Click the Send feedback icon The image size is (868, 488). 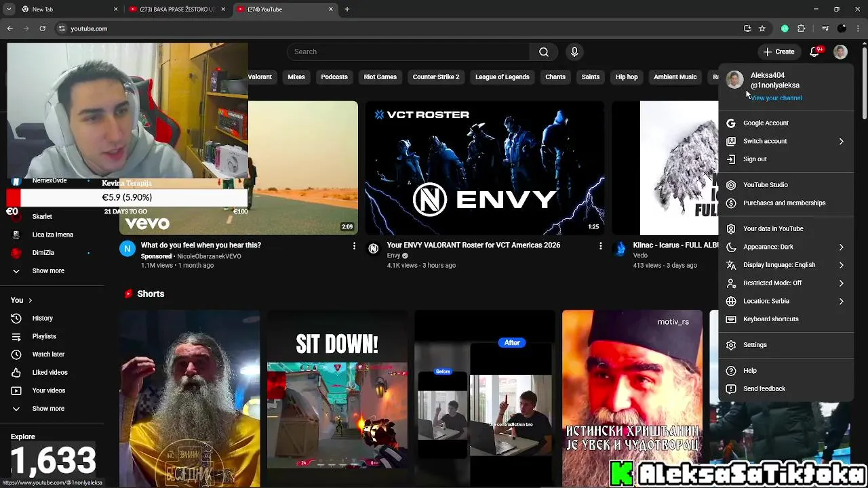click(x=730, y=389)
